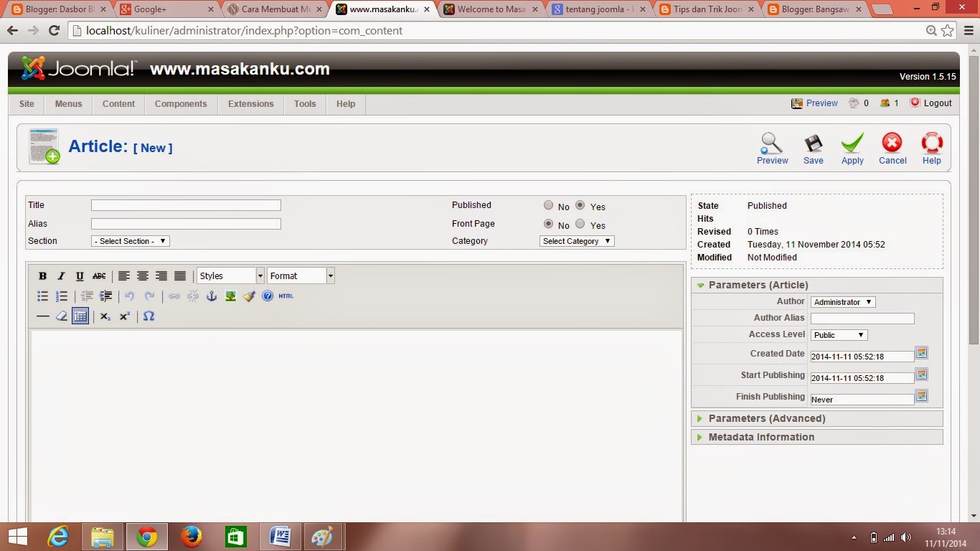Toggle table guidelines icon
Image resolution: width=980 pixels, height=551 pixels.
coord(80,316)
